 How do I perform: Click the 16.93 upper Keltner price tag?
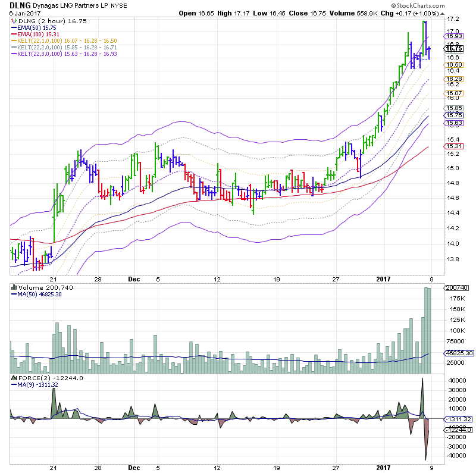pos(454,36)
